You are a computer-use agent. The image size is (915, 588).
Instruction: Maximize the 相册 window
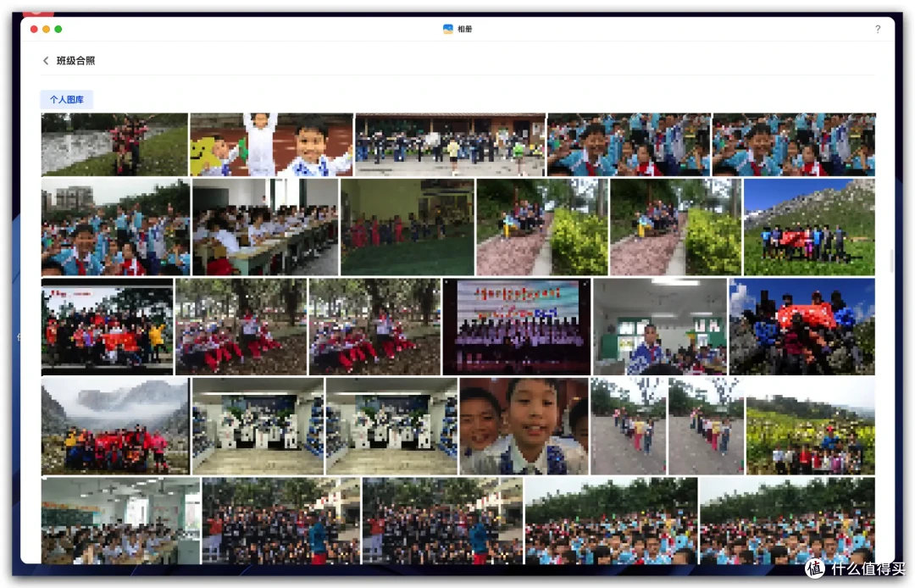coord(58,29)
